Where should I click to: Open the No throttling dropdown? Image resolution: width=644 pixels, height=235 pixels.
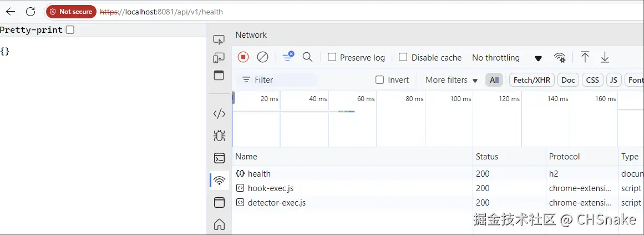pyautogui.click(x=506, y=58)
